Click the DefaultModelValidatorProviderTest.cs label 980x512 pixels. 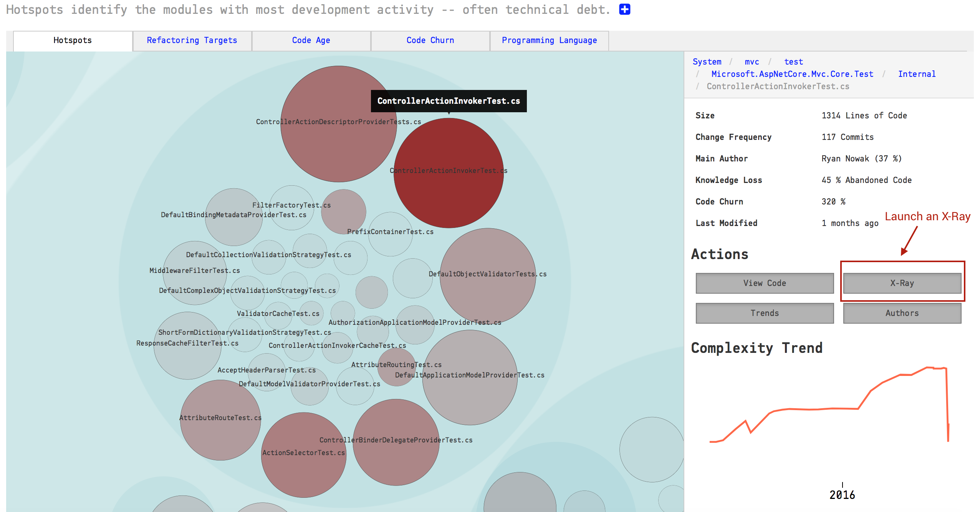point(310,384)
